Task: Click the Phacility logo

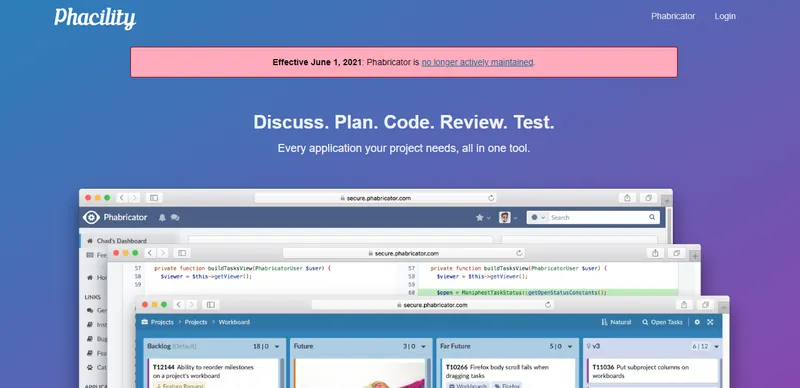Action: [x=95, y=18]
